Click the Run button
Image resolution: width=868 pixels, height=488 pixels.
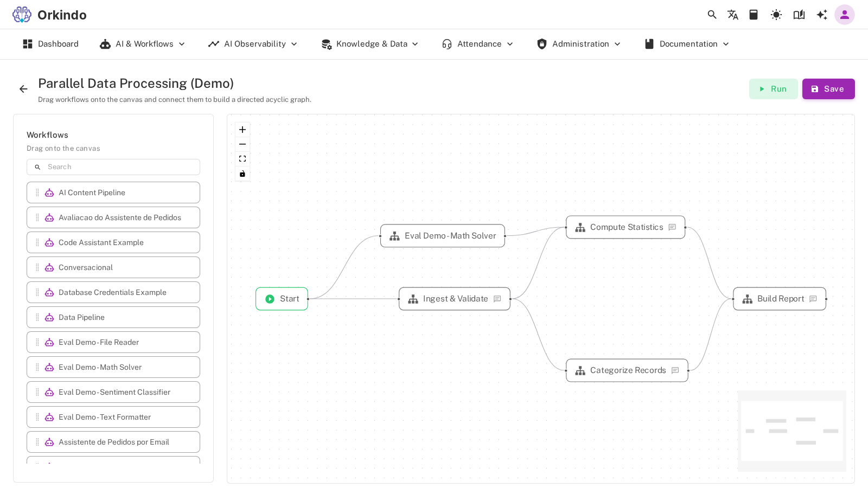[773, 89]
